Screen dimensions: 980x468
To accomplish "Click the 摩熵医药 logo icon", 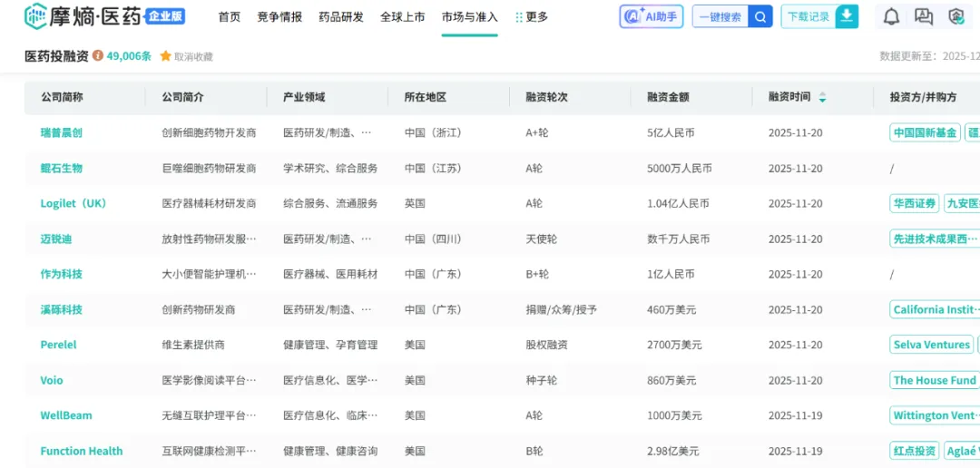I will [36, 15].
